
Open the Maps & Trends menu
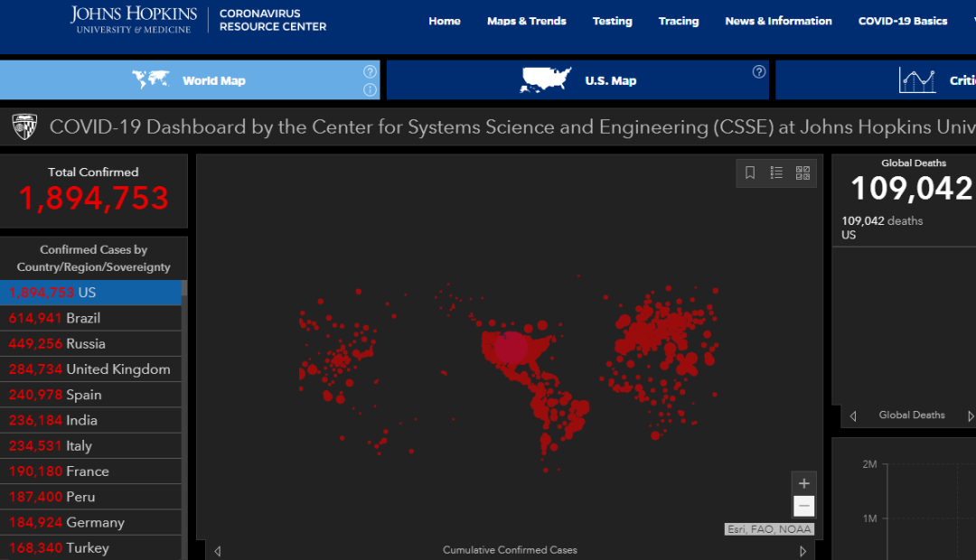(526, 21)
